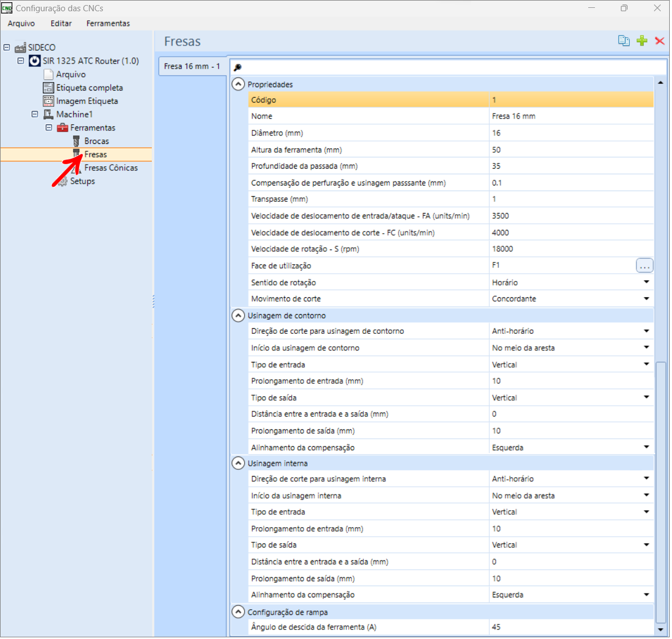Collapse the Machine1 tree node
This screenshot has width=672, height=639.
click(x=35, y=115)
